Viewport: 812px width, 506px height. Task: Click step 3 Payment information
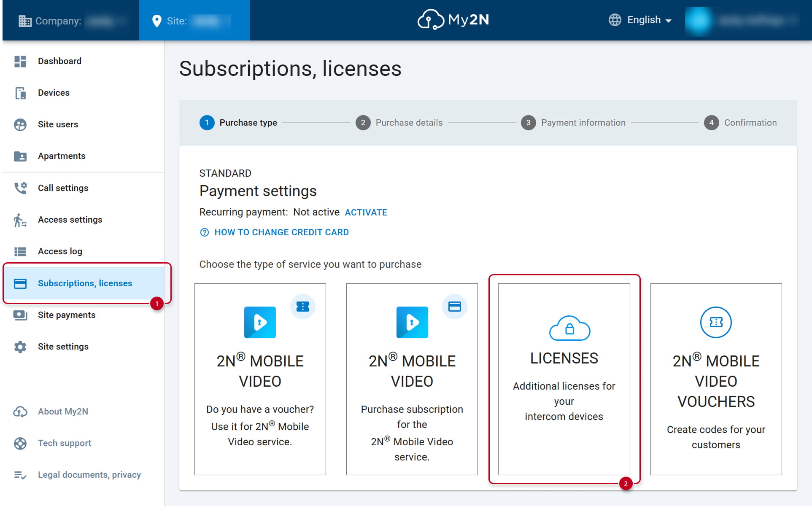tap(573, 123)
